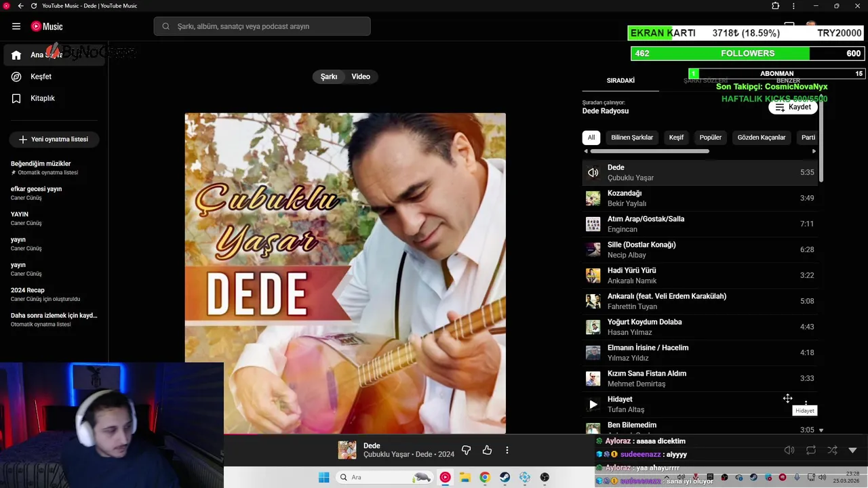
Task: Go to Keşfet in the sidebar
Action: (41, 77)
